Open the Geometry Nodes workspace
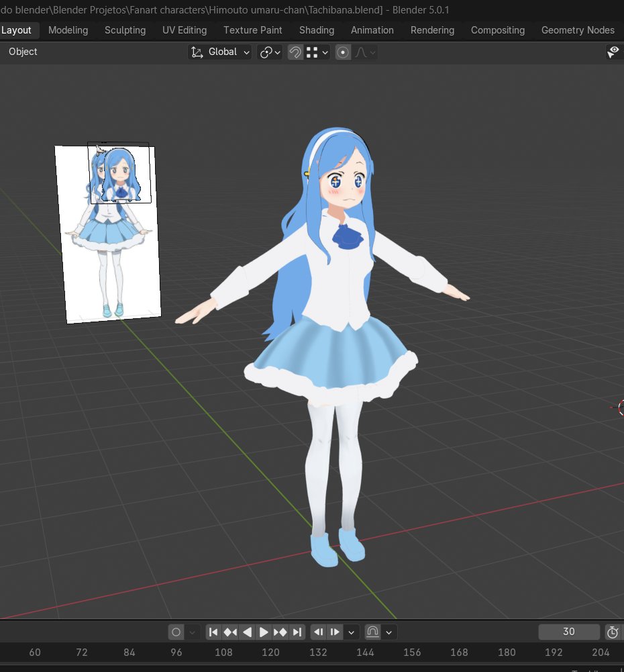 click(x=578, y=30)
